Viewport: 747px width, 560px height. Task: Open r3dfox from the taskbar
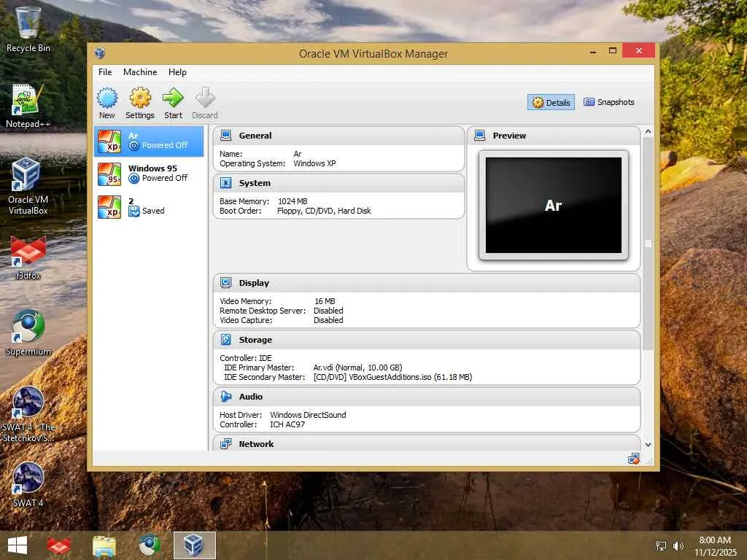coord(59,545)
